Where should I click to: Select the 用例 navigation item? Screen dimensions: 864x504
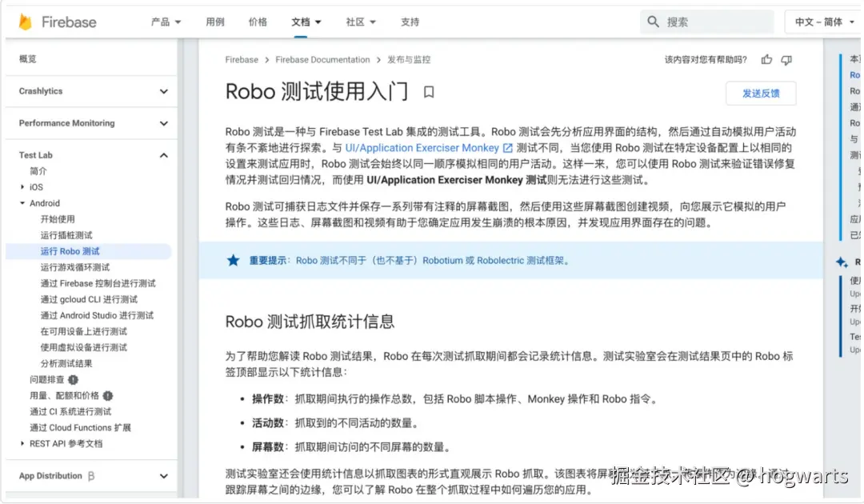click(214, 22)
